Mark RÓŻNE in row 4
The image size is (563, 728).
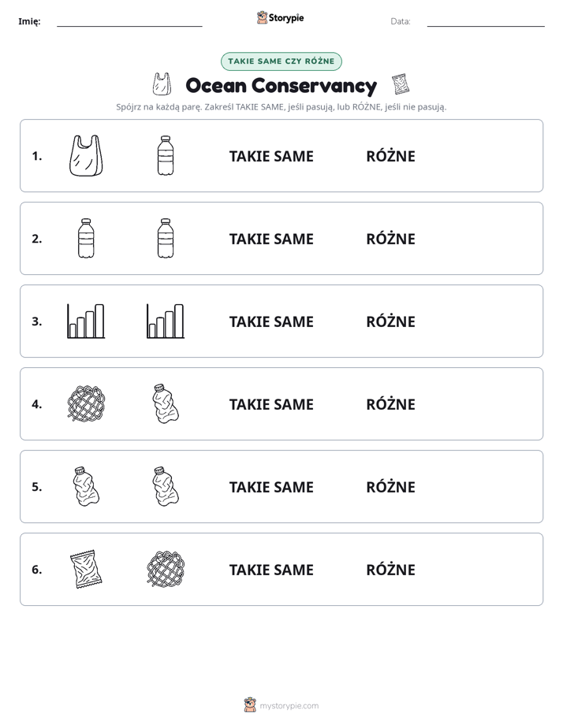pyautogui.click(x=390, y=404)
